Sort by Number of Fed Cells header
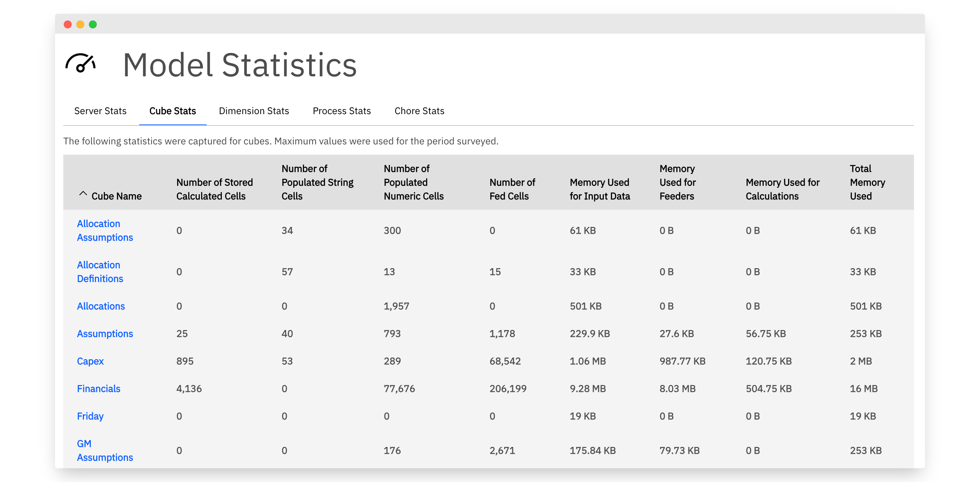The width and height of the screenshot is (980, 482). [x=512, y=189]
